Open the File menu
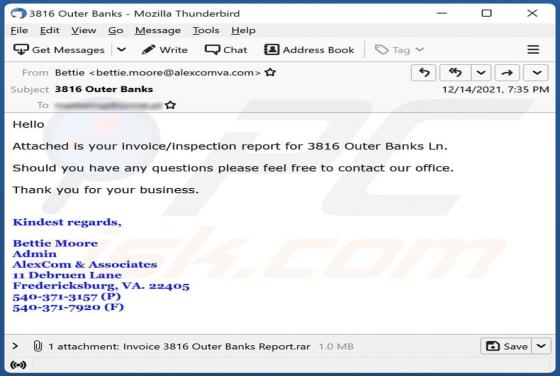 click(x=19, y=30)
